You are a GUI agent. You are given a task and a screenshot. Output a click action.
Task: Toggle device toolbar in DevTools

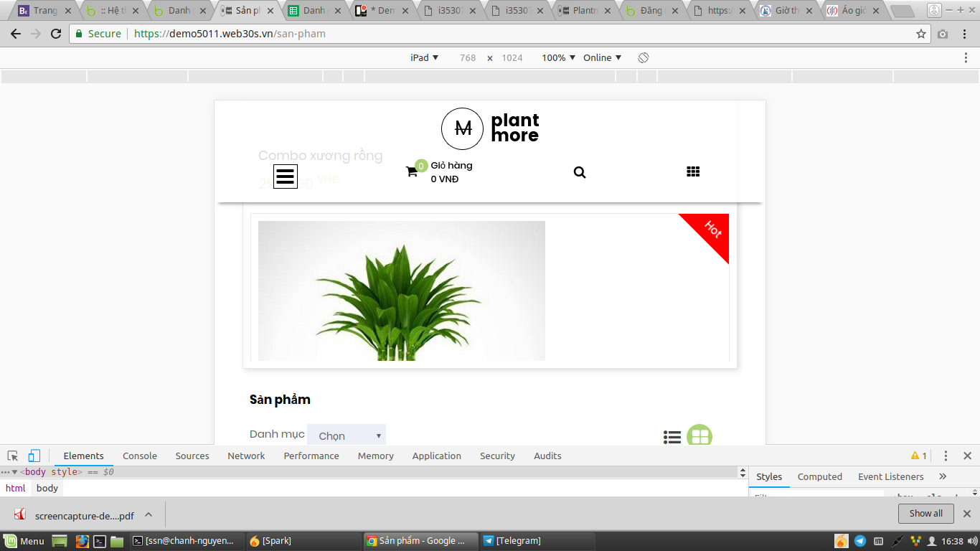(x=34, y=456)
